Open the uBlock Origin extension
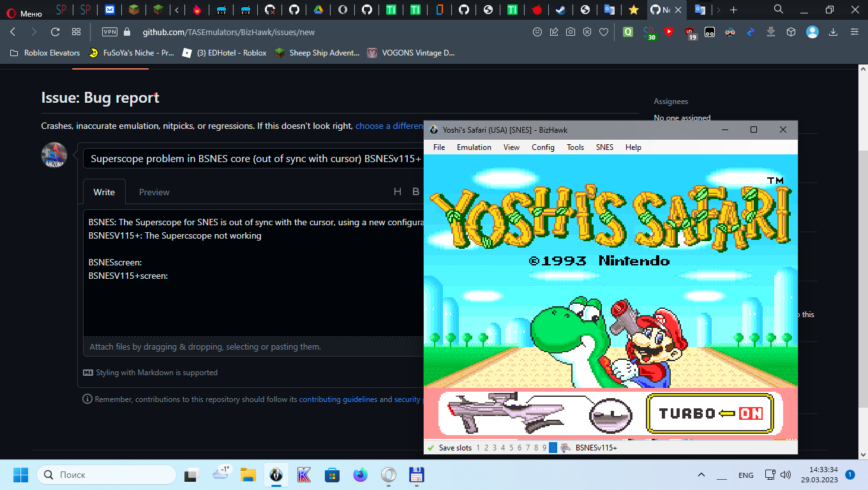Viewport: 868px width, 490px height. click(690, 31)
